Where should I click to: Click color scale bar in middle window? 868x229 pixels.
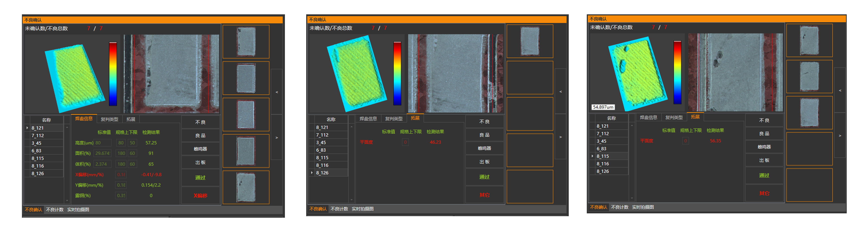coord(398,74)
